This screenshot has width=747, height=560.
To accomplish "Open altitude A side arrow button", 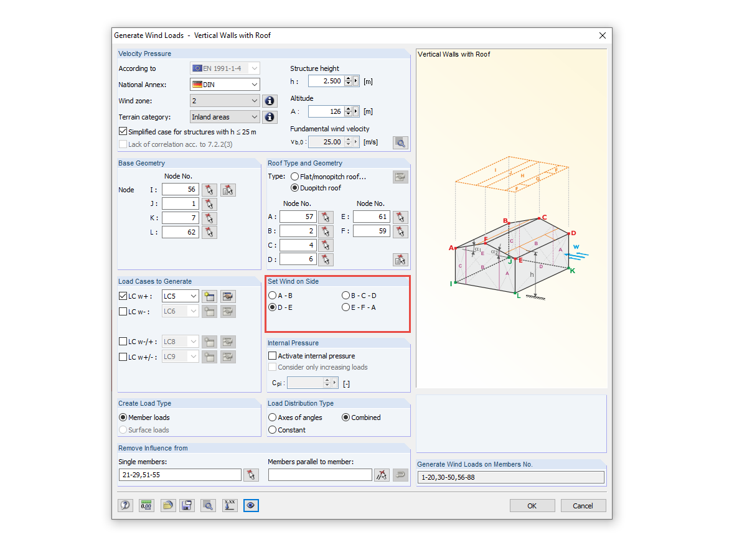I will 356,111.
